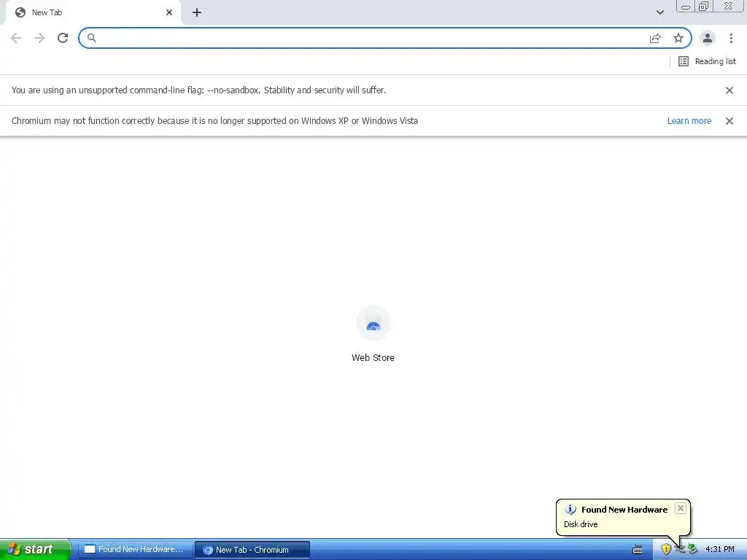Restore down the Chromium window

(x=704, y=6)
